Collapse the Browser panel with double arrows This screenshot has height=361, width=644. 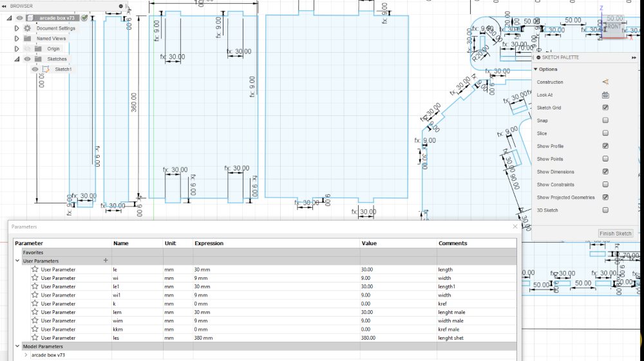[4, 6]
